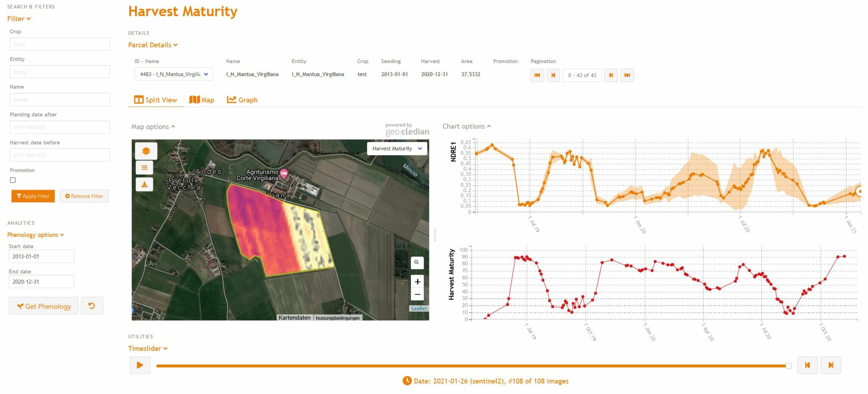Go to last parcel page
Viewport: 868px width, 394px height.
(627, 75)
